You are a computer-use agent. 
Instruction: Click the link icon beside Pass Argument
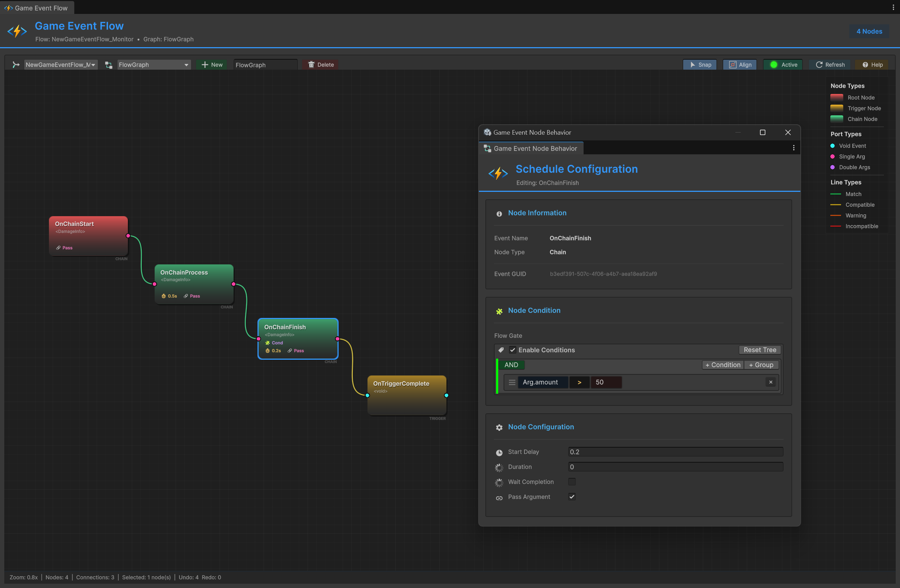click(499, 498)
